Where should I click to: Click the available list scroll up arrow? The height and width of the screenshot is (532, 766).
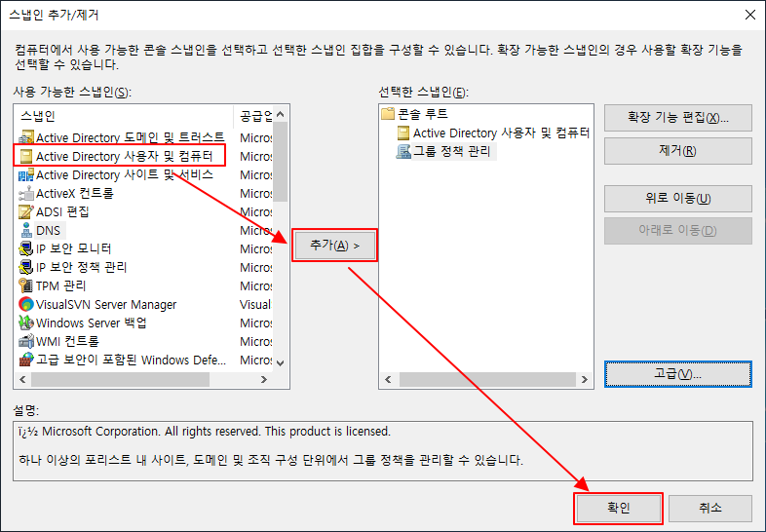[281, 114]
